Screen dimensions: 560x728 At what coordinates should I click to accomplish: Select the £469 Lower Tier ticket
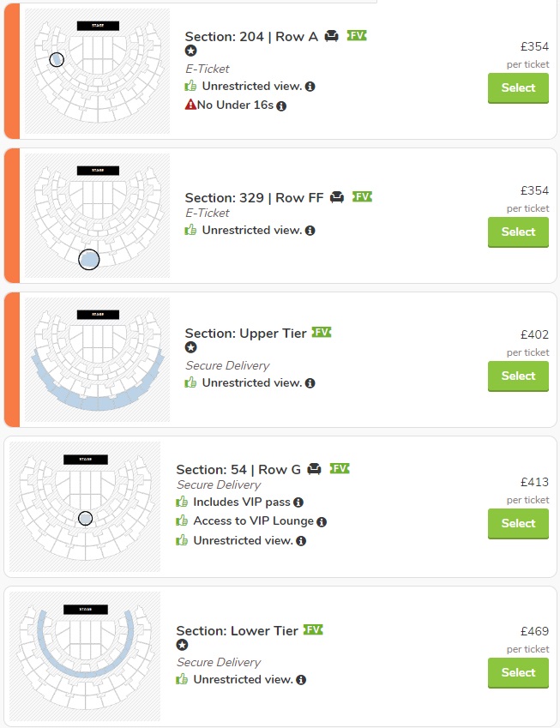coord(518,673)
